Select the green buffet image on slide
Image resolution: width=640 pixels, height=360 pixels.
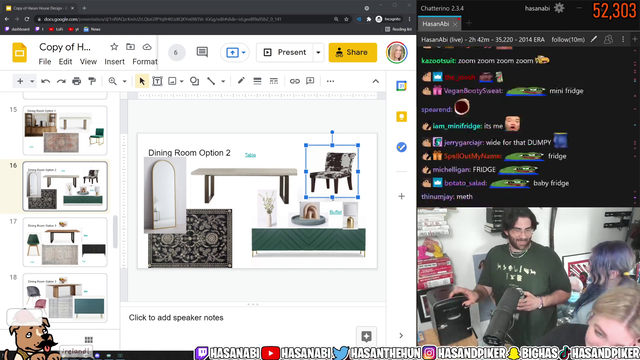pyautogui.click(x=309, y=242)
